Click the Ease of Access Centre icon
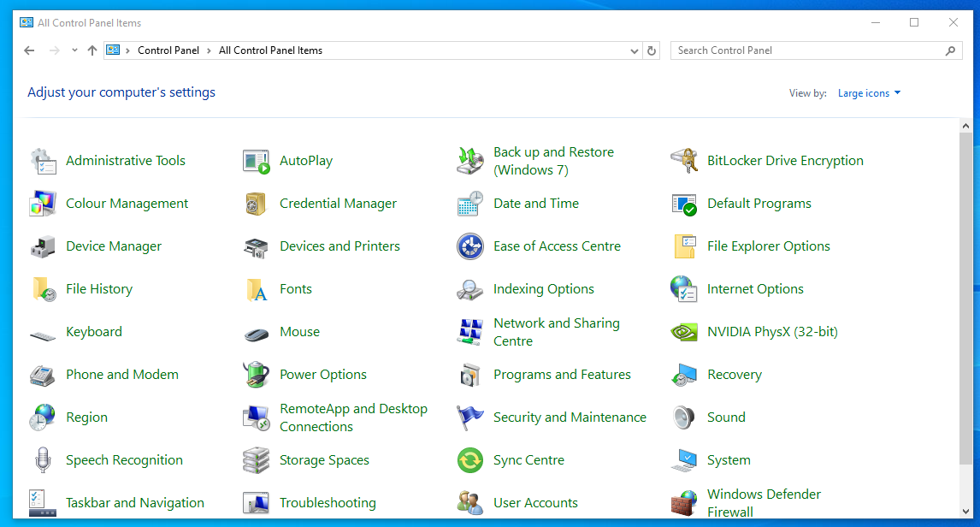 point(470,247)
